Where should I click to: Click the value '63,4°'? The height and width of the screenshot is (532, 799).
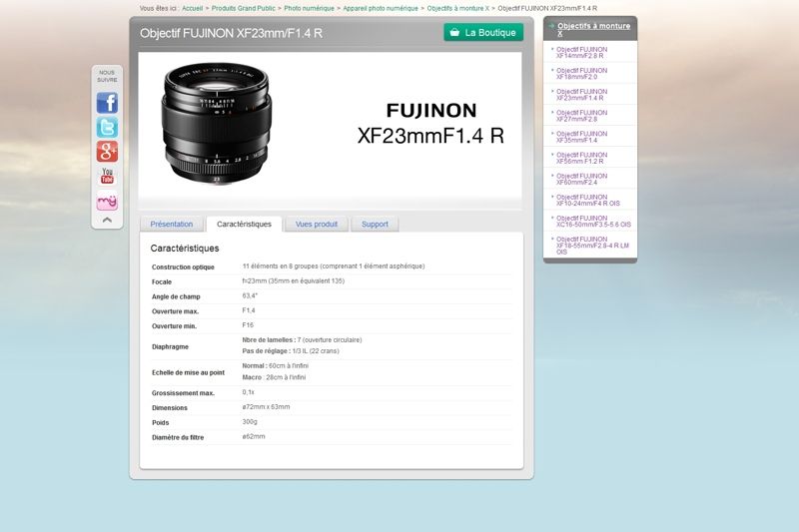coord(250,295)
